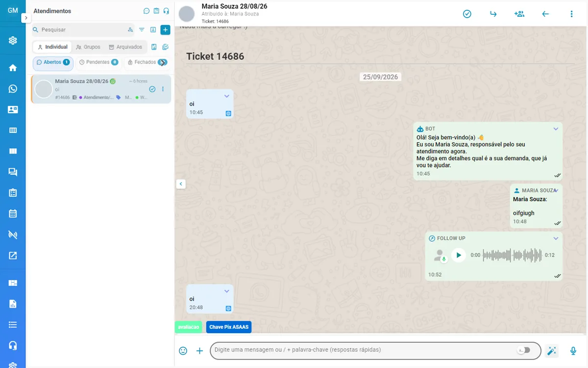Open the table columns sidebar icon
The image size is (588, 368).
13,131
